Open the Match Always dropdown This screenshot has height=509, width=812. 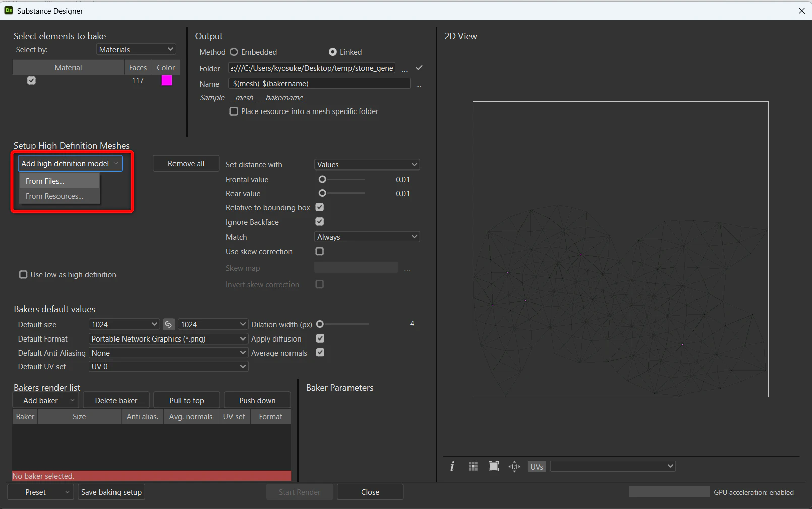click(x=367, y=237)
